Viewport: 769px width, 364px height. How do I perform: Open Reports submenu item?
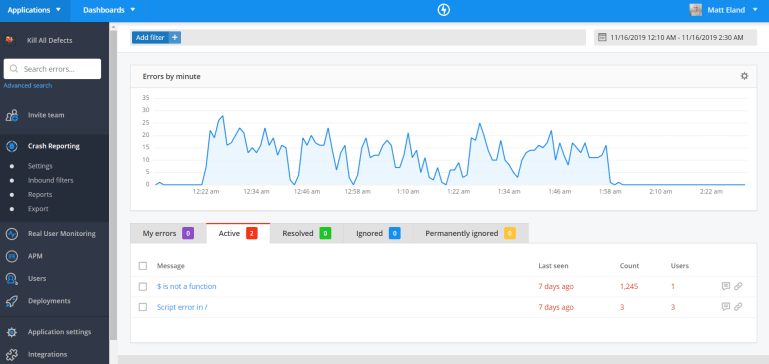tap(40, 195)
